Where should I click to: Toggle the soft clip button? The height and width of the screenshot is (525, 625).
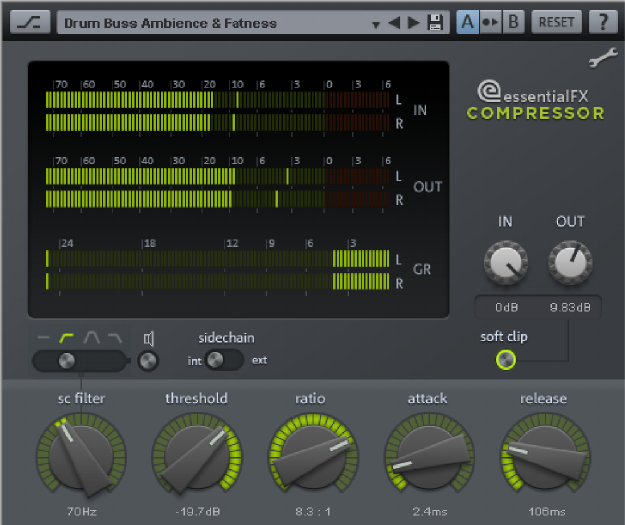(505, 360)
